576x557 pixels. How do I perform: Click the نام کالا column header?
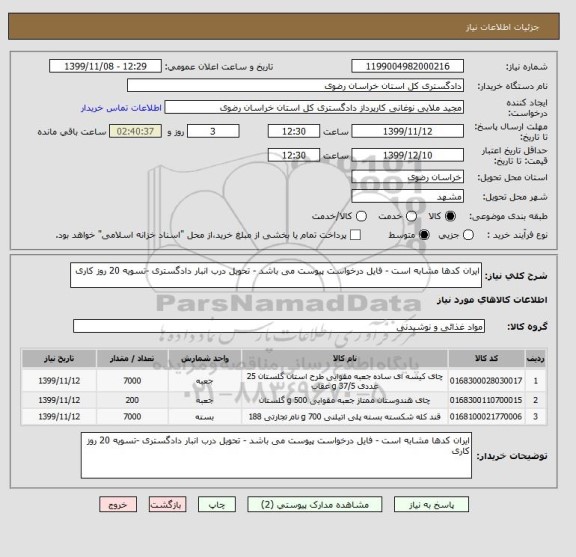pyautogui.click(x=345, y=359)
